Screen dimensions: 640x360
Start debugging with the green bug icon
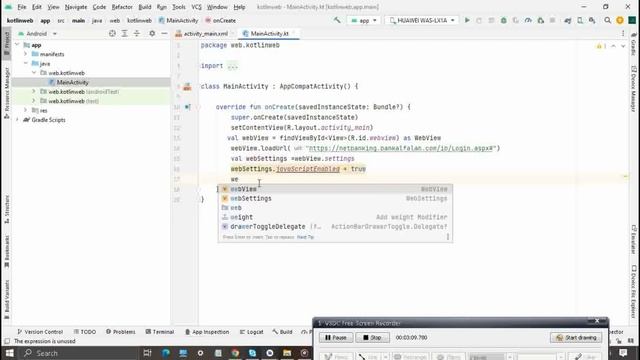pos(504,20)
